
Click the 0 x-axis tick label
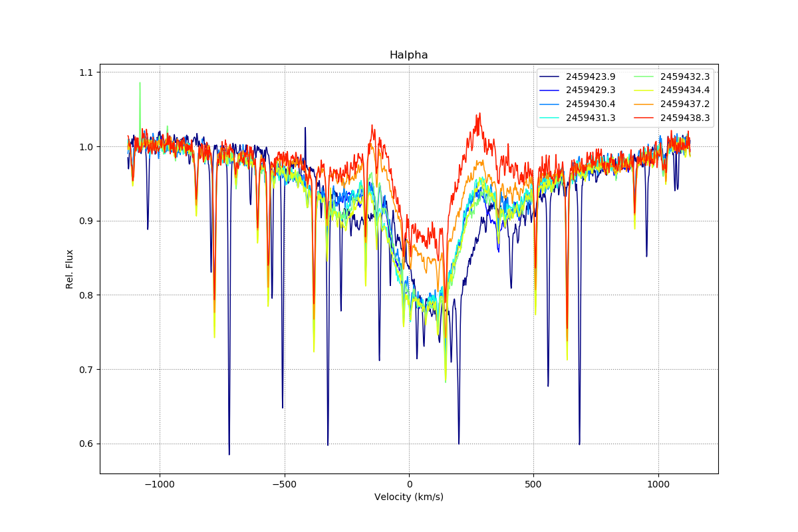click(409, 485)
